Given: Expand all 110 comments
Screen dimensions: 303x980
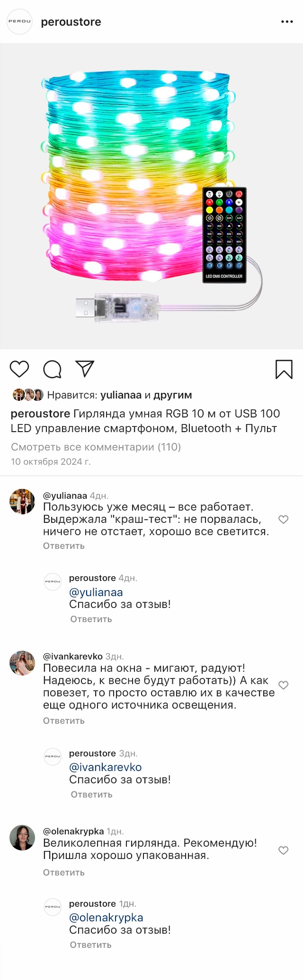Looking at the screenshot, I should 96,447.
